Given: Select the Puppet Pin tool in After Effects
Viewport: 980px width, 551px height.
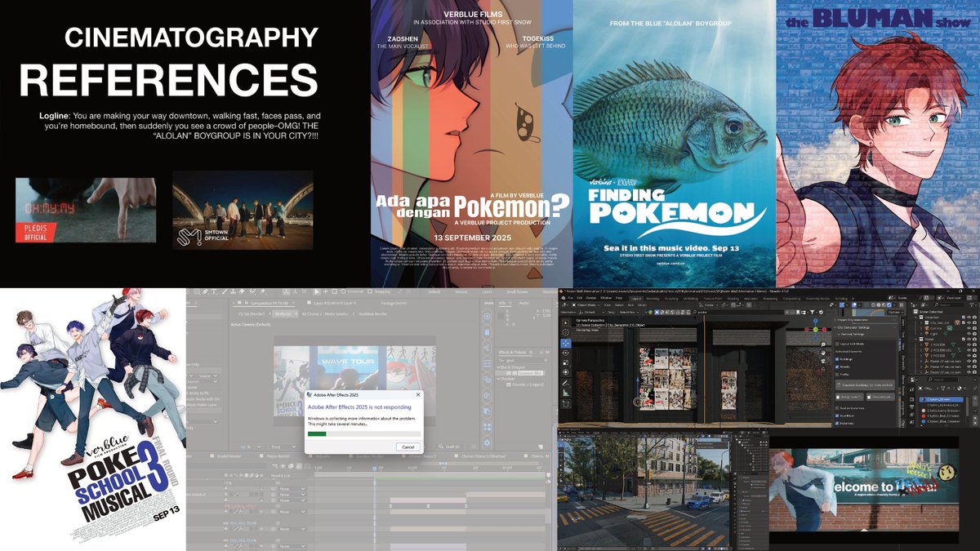Looking at the screenshot, I should coord(262,291).
